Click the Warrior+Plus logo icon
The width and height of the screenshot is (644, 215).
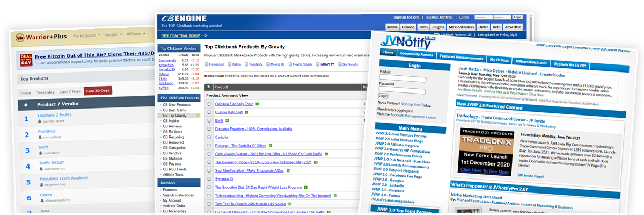(20, 38)
